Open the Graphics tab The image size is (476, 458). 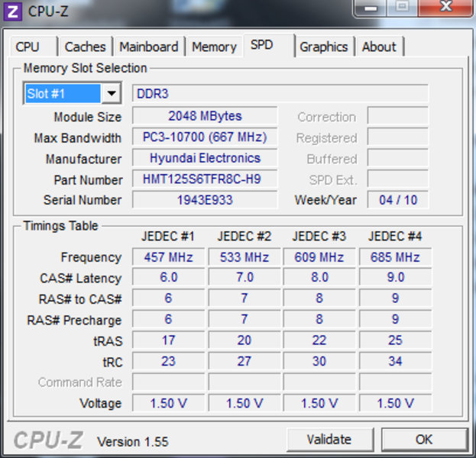pyautogui.click(x=324, y=47)
